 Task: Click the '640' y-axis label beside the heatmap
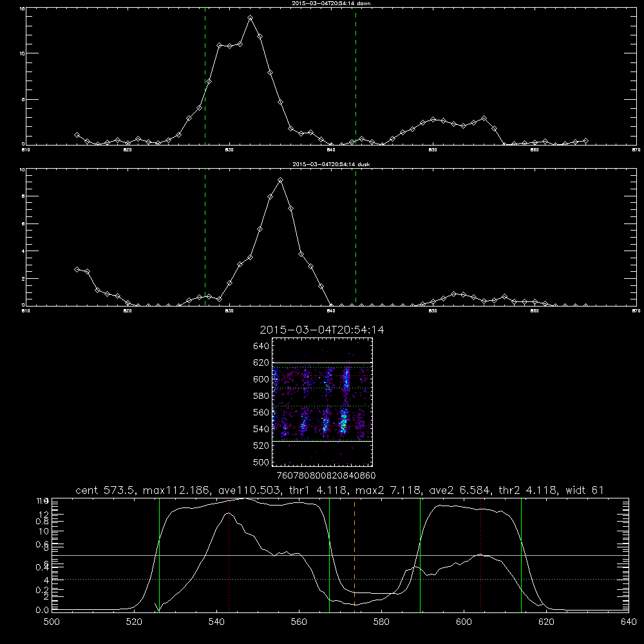pos(261,346)
